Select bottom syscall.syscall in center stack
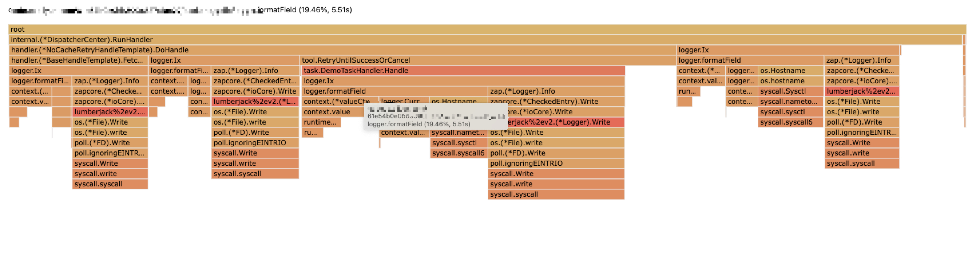 point(556,194)
